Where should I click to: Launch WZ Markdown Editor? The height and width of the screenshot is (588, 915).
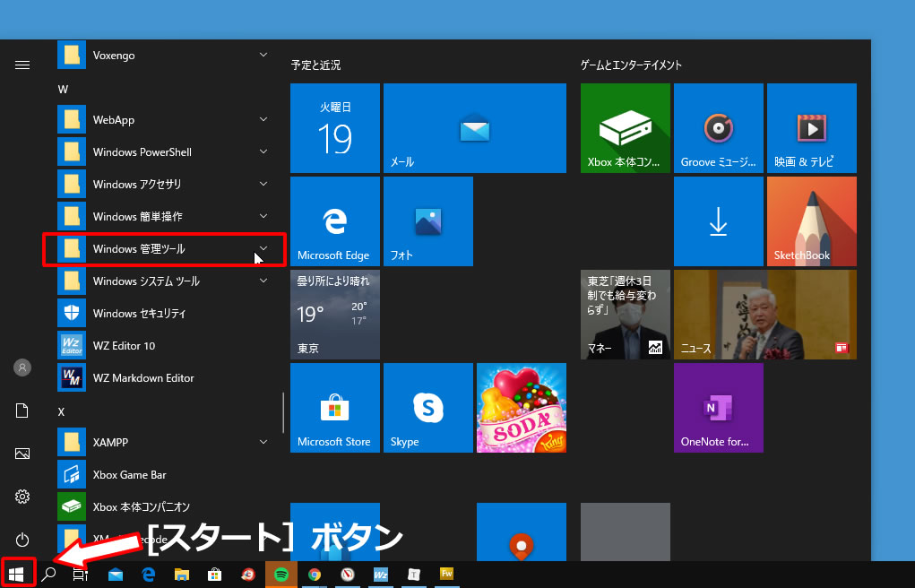163,377
